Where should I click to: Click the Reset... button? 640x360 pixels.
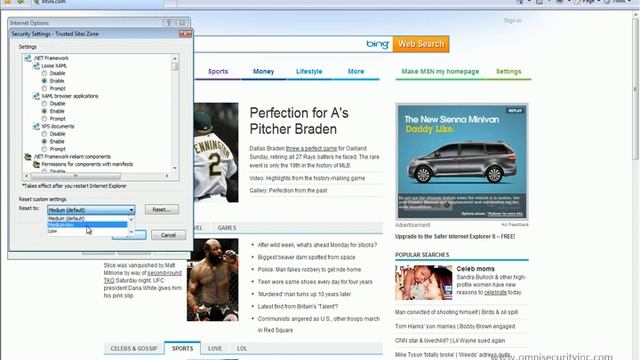click(x=162, y=210)
